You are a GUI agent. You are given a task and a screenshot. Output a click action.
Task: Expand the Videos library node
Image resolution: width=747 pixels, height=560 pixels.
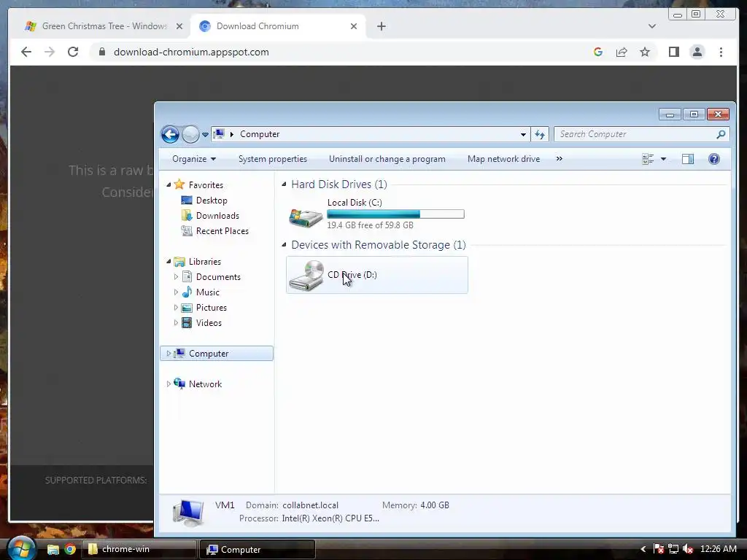[176, 323]
